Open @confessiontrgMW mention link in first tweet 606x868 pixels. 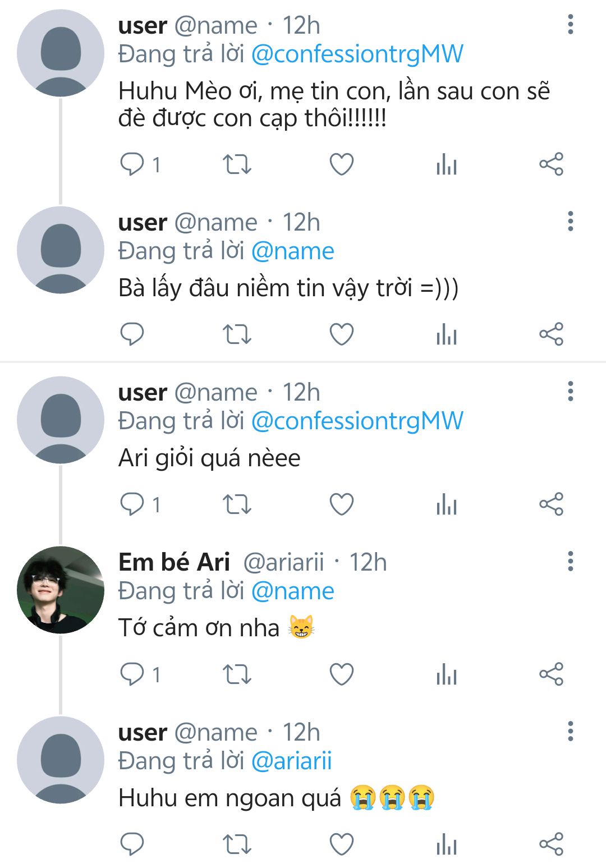tap(357, 54)
